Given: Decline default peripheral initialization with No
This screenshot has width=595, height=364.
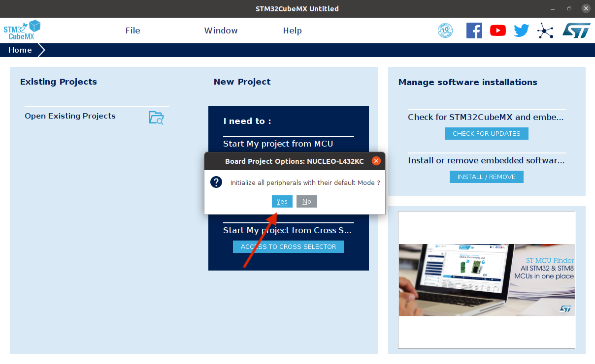Looking at the screenshot, I should [306, 201].
